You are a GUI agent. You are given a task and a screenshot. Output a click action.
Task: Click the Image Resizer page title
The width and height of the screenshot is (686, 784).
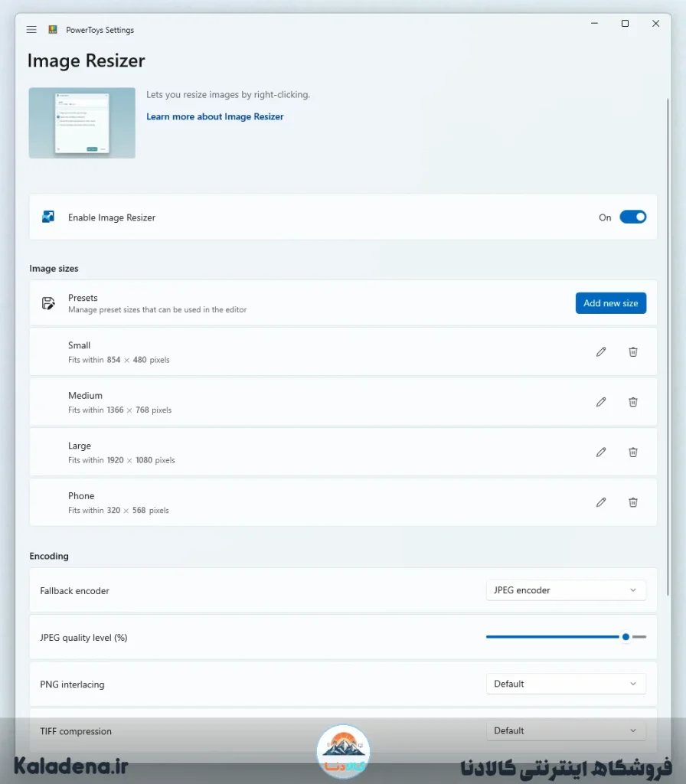click(86, 60)
